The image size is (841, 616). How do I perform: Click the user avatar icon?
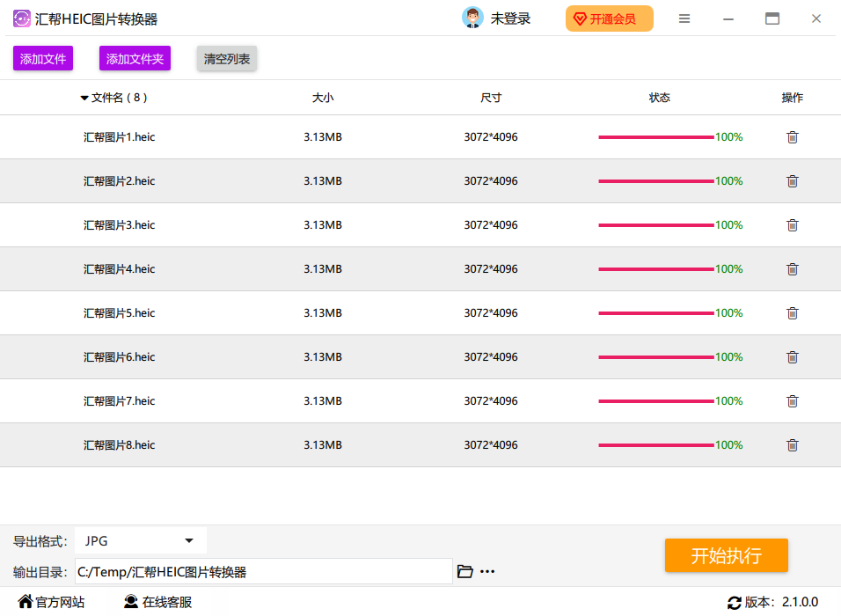pos(472,18)
